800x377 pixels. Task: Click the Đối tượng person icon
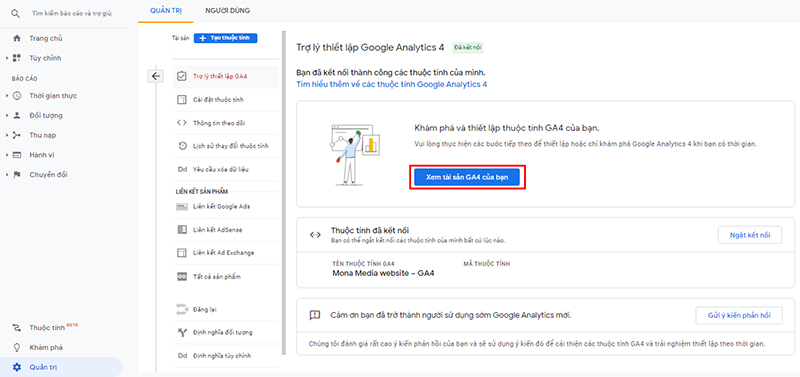click(17, 115)
